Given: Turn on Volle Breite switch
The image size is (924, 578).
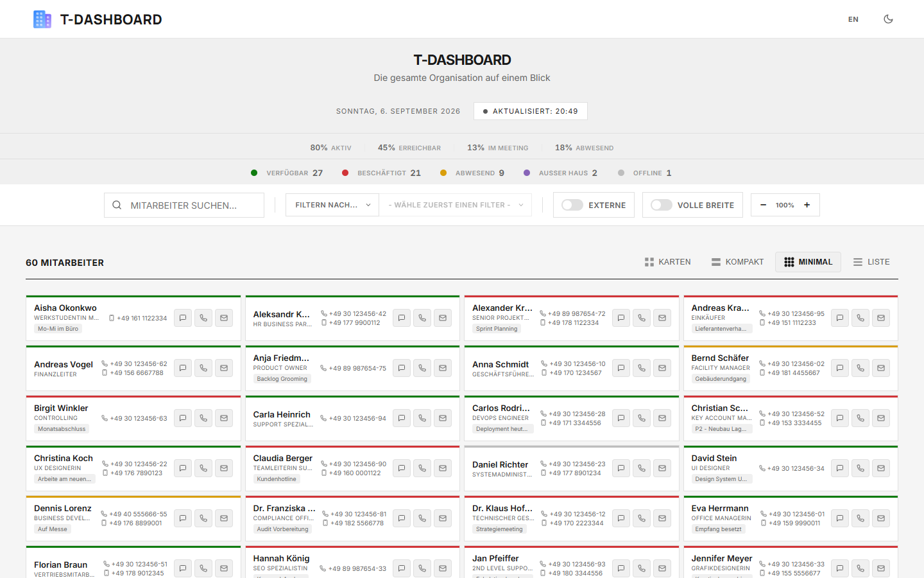Looking at the screenshot, I should pyautogui.click(x=662, y=205).
